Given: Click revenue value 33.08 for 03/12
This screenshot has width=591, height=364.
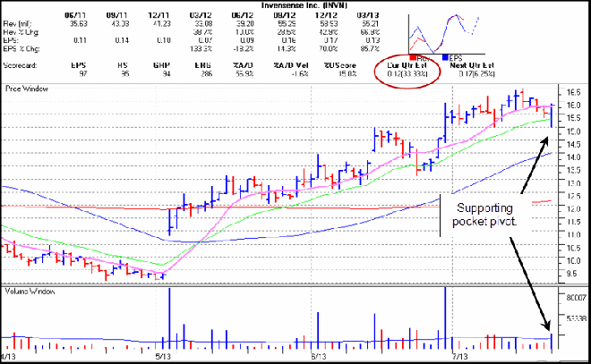Looking at the screenshot, I should [204, 24].
